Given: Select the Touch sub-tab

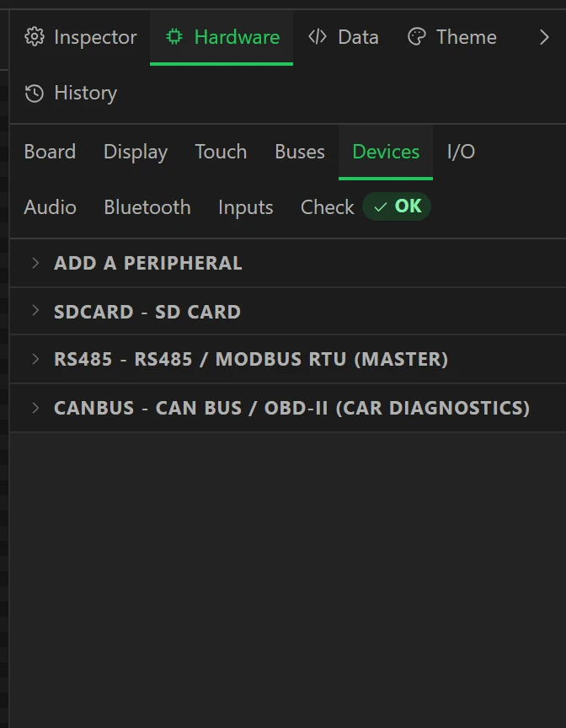Looking at the screenshot, I should [x=221, y=152].
